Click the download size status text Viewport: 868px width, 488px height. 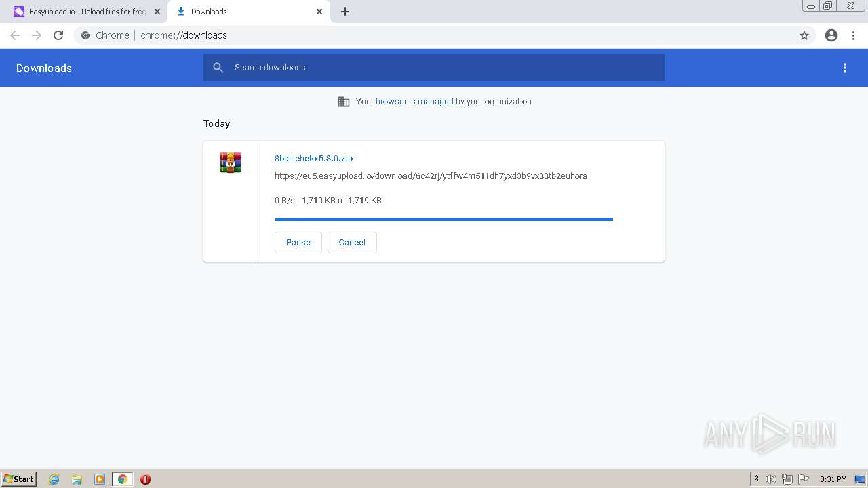tap(328, 201)
